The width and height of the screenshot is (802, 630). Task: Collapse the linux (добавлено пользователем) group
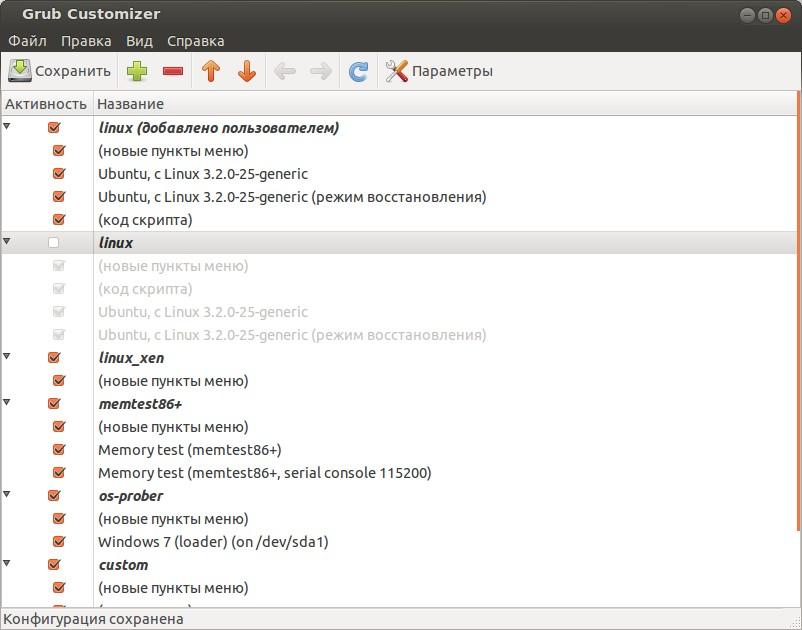pyautogui.click(x=7, y=126)
